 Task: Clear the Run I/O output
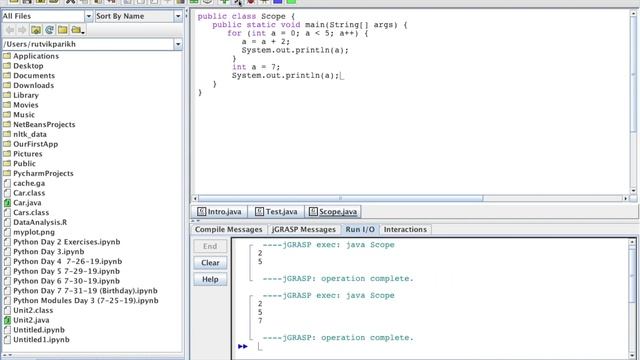point(210,263)
